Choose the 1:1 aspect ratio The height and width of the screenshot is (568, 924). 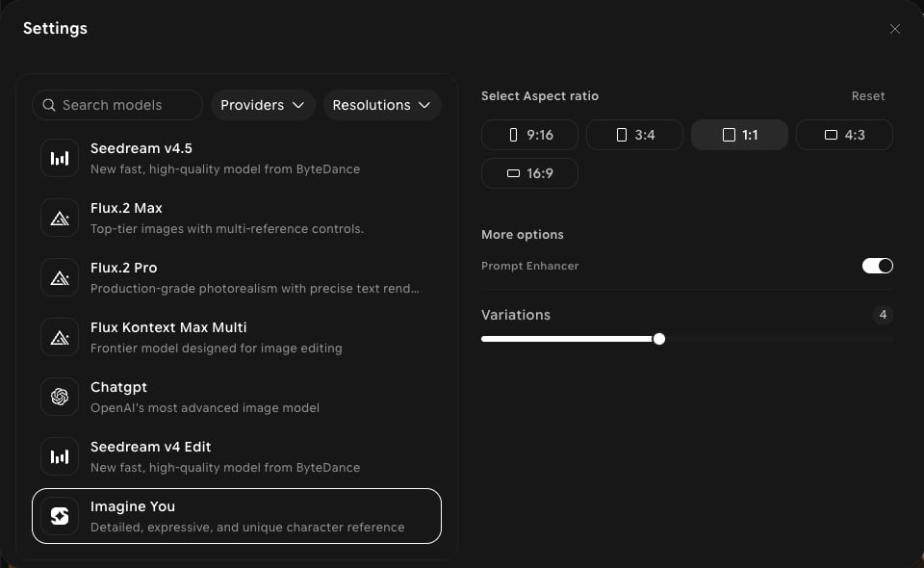click(x=739, y=135)
